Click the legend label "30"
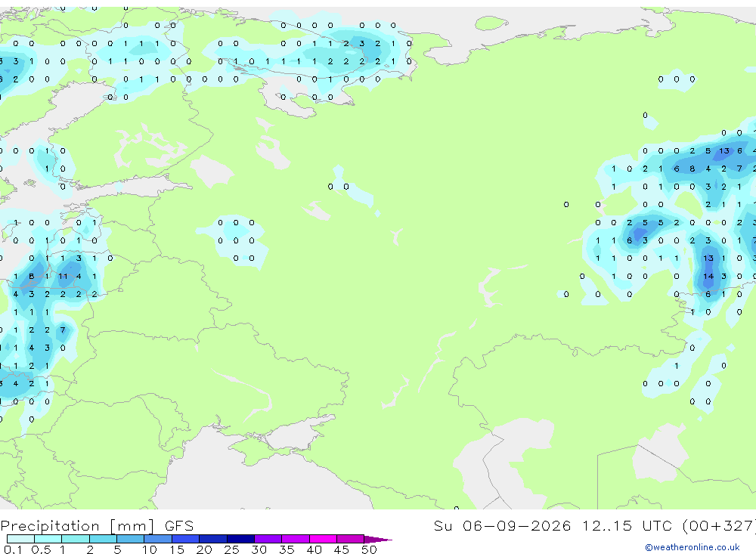The width and height of the screenshot is (756, 554). [259, 549]
